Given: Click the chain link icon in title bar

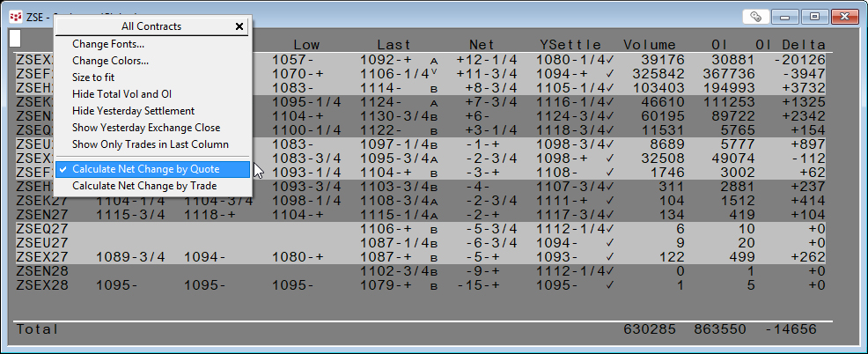Looking at the screenshot, I should tap(754, 16).
